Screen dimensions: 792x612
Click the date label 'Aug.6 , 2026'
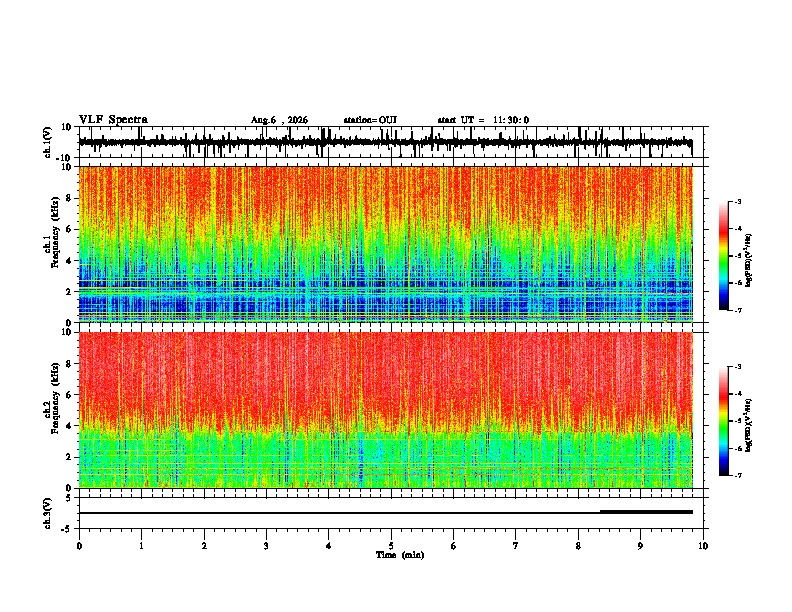click(x=279, y=120)
